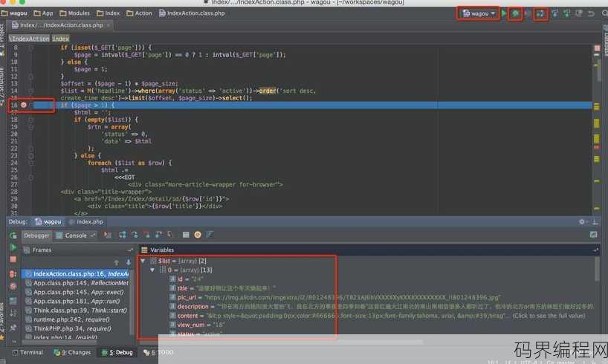Open the 9: Changes tool window
The width and height of the screenshot is (608, 364).
[x=73, y=352]
